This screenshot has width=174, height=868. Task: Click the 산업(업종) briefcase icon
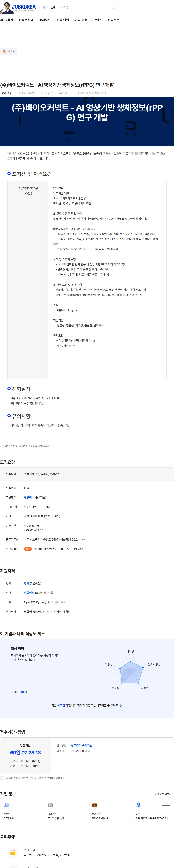[95, 805]
